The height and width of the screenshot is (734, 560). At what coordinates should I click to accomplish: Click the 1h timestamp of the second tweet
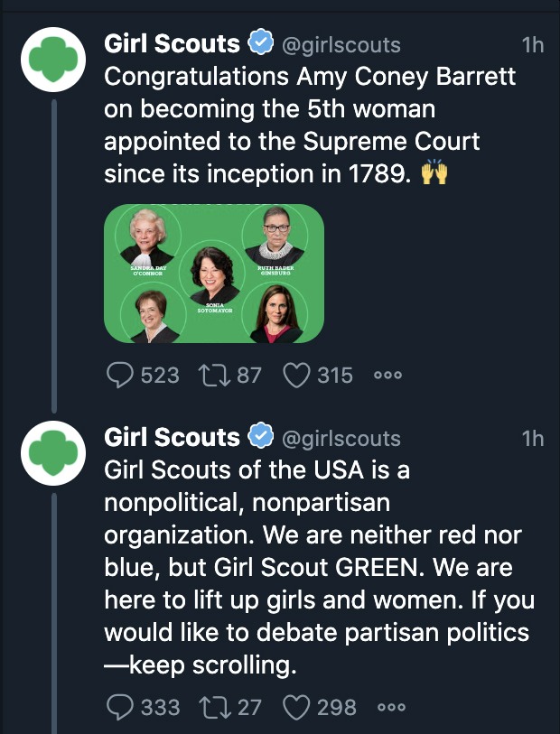click(533, 439)
